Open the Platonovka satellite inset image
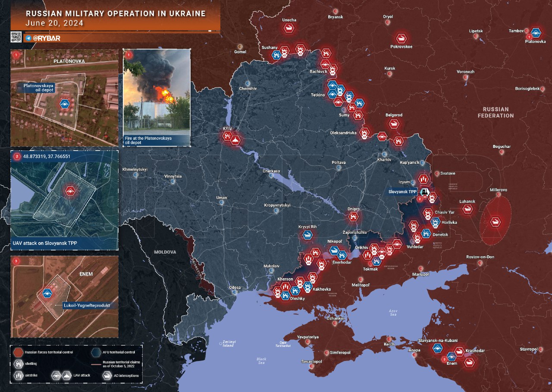 pyautogui.click(x=64, y=97)
